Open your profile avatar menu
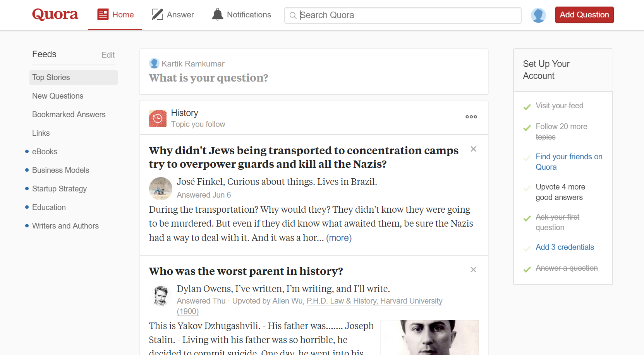The image size is (644, 355). tap(538, 15)
